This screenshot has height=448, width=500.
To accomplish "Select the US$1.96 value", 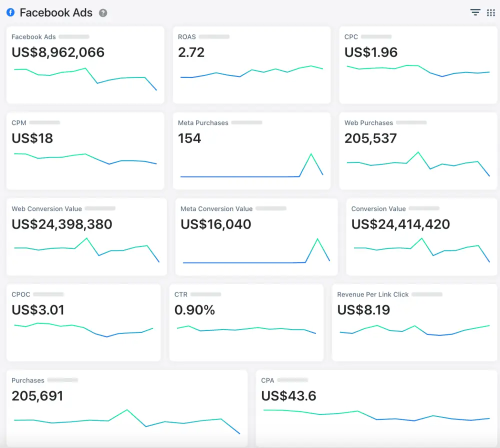I will point(371,52).
